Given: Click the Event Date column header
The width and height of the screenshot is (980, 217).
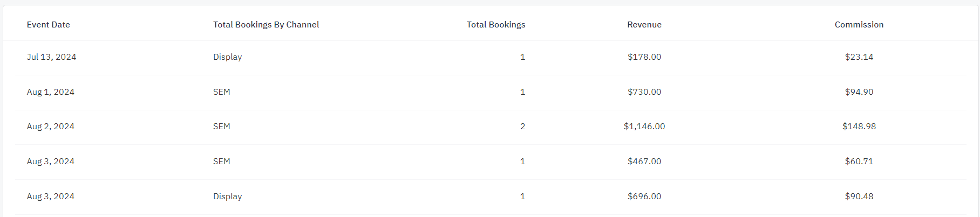Looking at the screenshot, I should [49, 25].
